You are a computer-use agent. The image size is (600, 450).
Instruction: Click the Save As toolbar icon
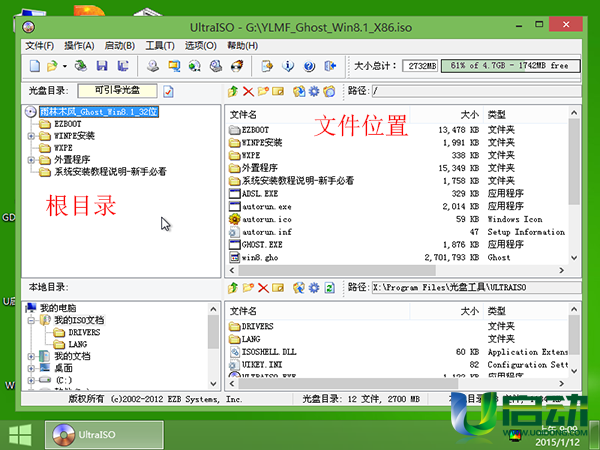[122, 66]
